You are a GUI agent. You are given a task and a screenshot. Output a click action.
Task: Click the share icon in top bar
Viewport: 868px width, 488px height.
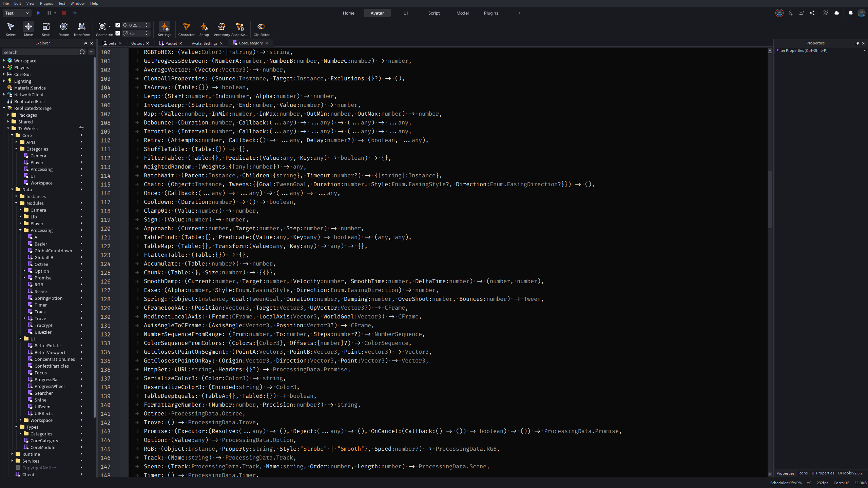(x=812, y=13)
